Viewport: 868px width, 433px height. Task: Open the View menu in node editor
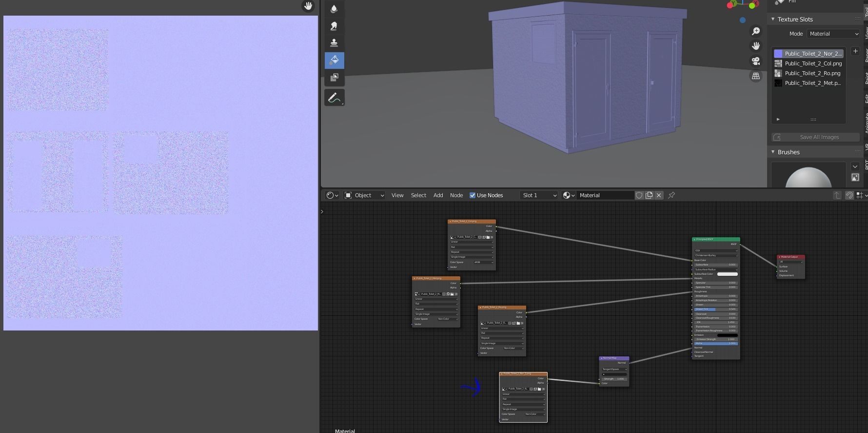[397, 195]
